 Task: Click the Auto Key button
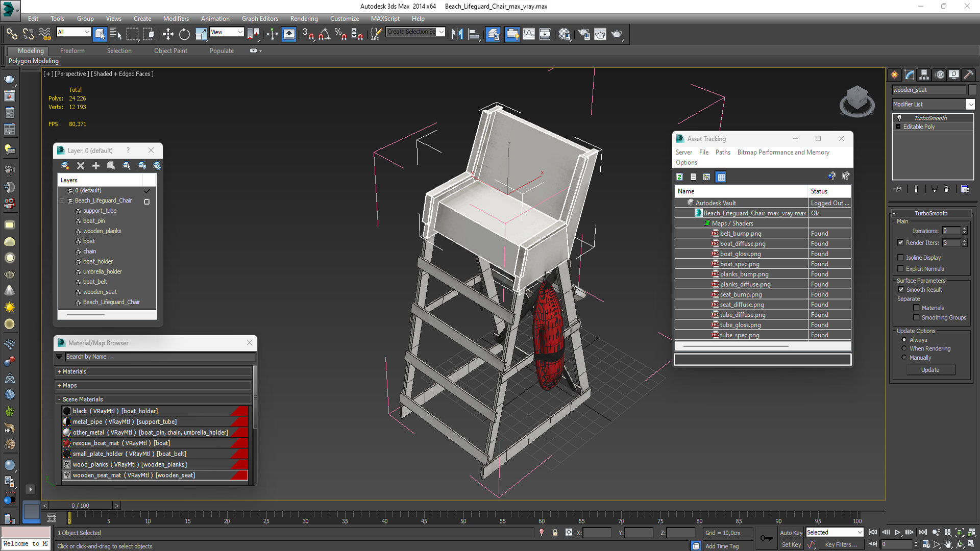pos(791,533)
